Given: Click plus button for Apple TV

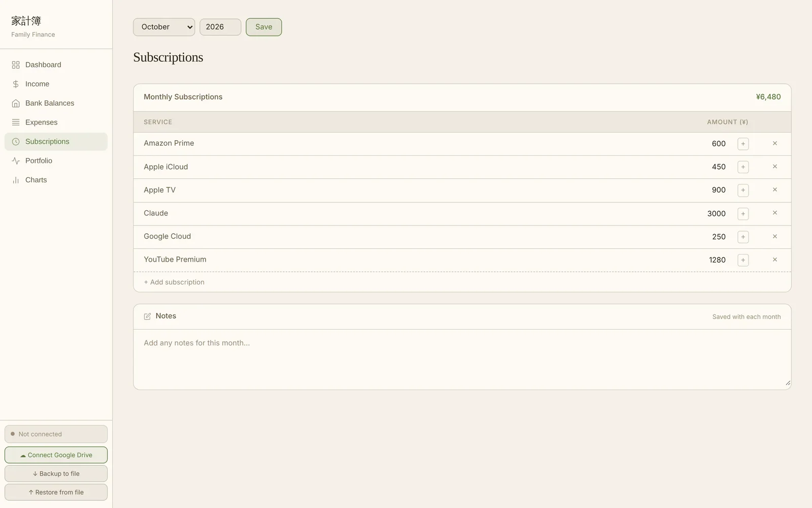Looking at the screenshot, I should click(x=743, y=190).
